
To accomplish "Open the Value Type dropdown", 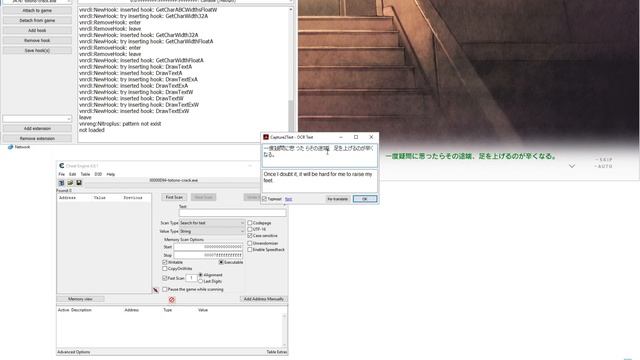I will point(212,231).
